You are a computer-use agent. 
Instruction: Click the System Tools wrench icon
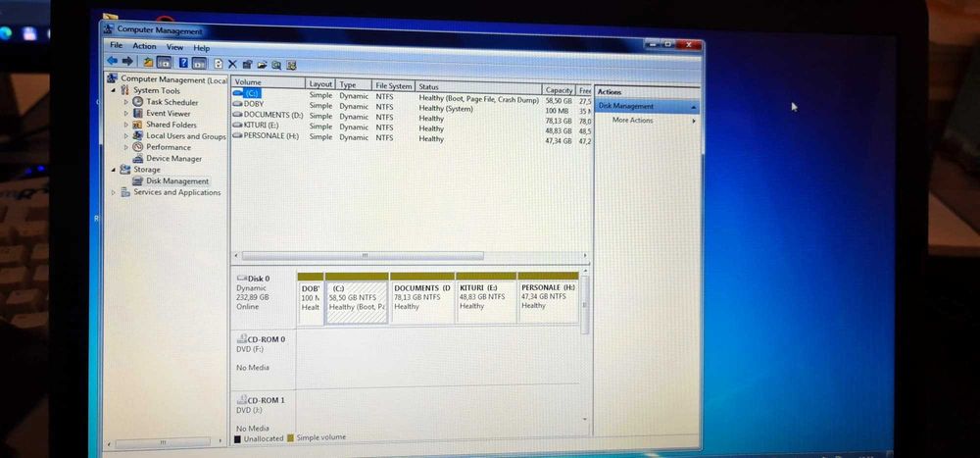pyautogui.click(x=125, y=90)
